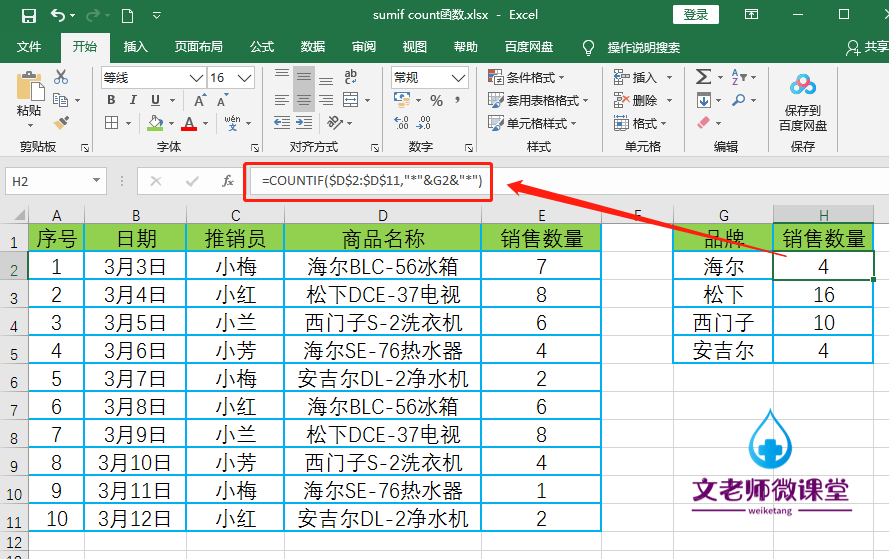
Task: Apply comma style separator
Action: click(x=457, y=100)
